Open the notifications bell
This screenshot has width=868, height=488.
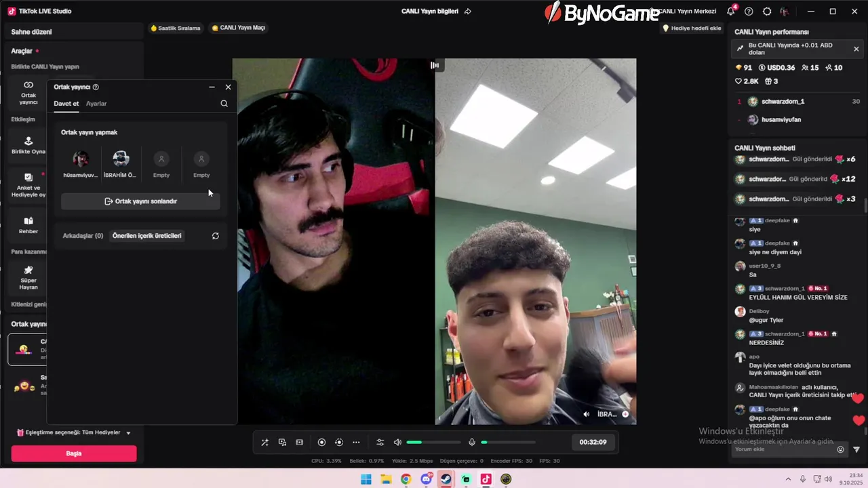(x=731, y=11)
